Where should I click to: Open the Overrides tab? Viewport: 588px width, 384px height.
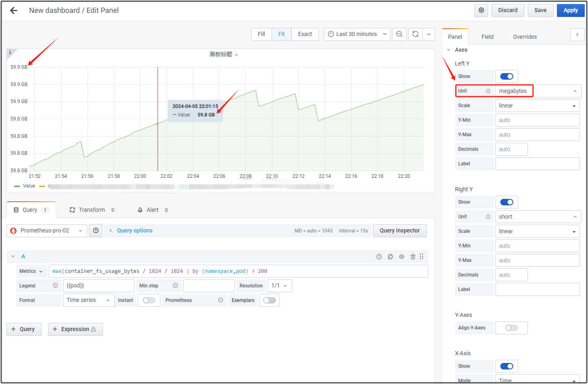[x=525, y=37]
